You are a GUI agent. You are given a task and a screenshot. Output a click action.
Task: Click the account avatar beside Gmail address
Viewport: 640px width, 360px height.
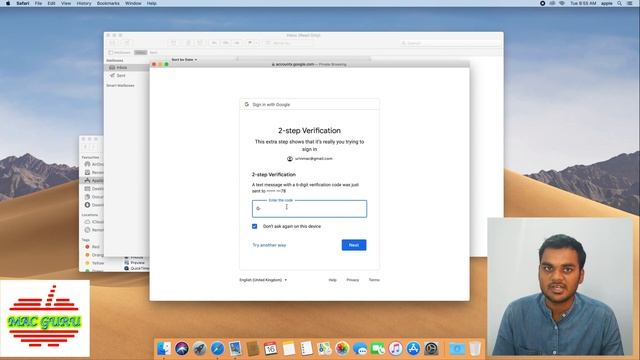290,158
